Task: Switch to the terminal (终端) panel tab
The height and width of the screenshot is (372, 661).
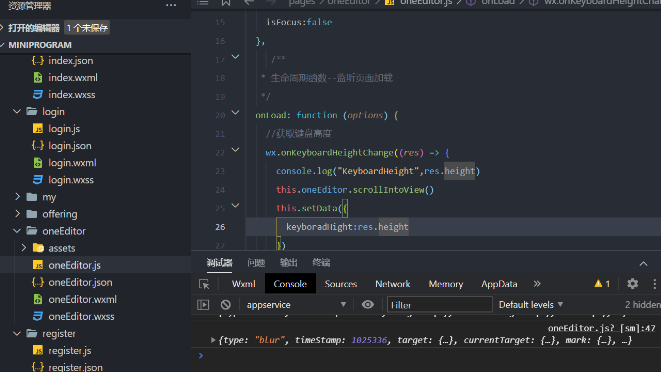Action: point(321,263)
